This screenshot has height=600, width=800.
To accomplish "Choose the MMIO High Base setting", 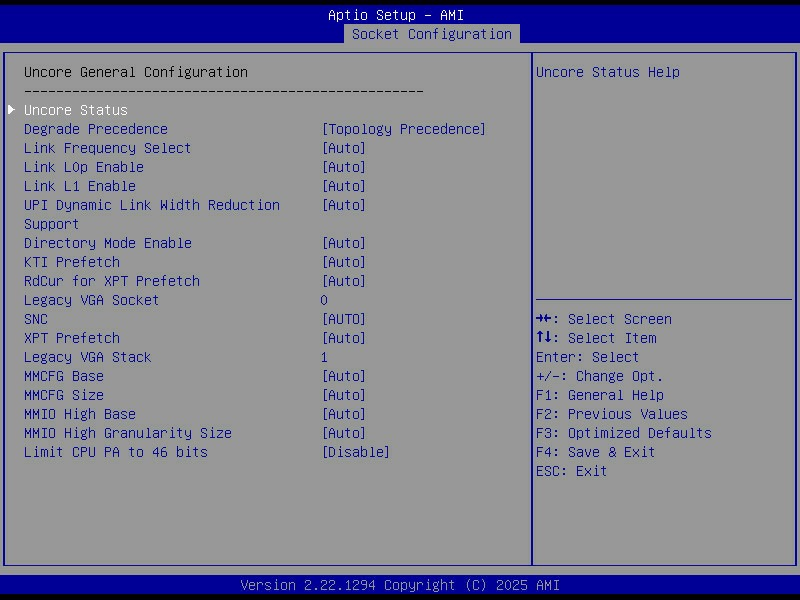I will tap(343, 414).
